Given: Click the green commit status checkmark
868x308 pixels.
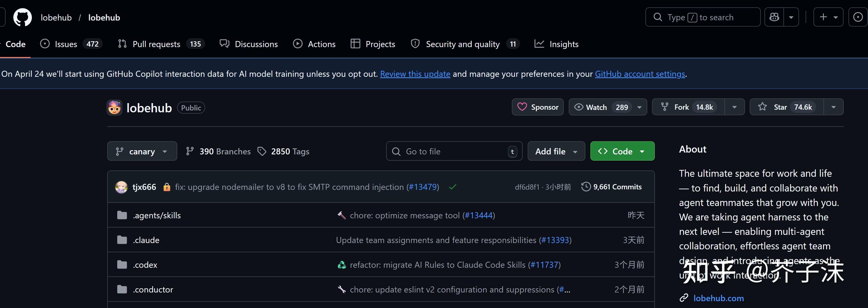Looking at the screenshot, I should 453,187.
